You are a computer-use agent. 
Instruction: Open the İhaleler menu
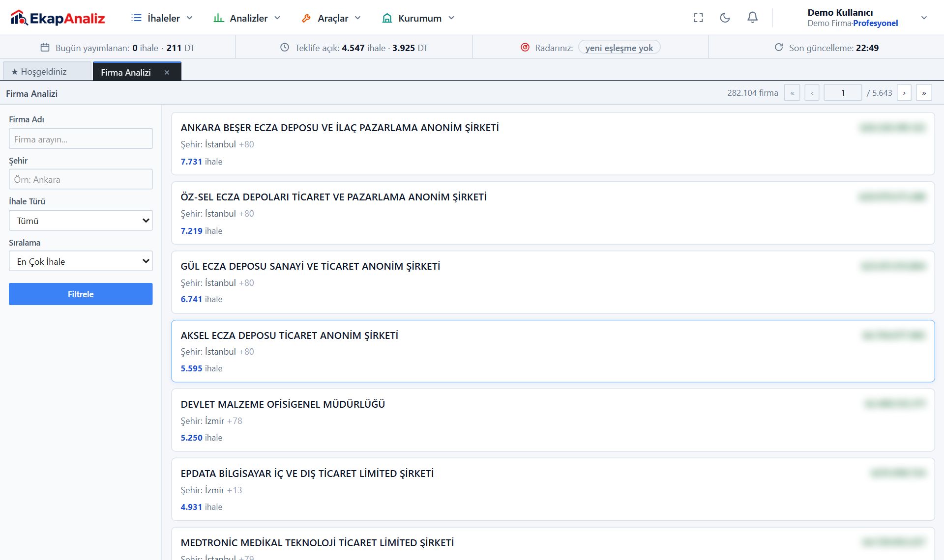click(162, 18)
